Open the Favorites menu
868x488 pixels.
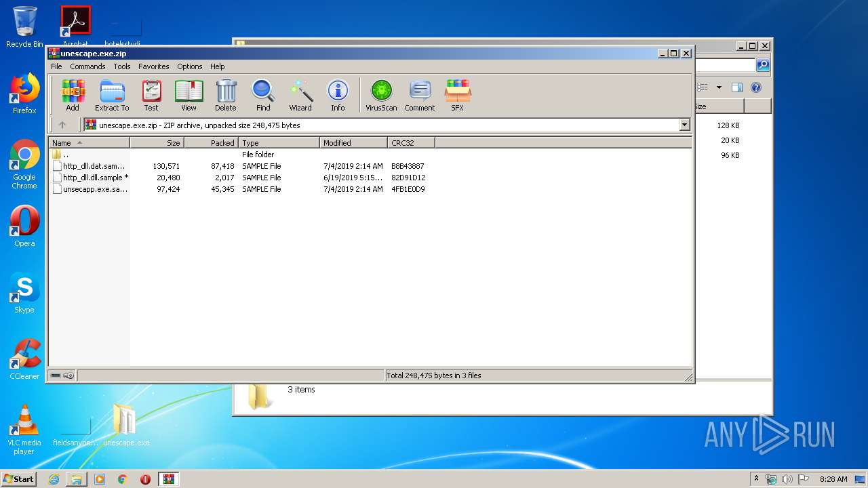pos(154,66)
